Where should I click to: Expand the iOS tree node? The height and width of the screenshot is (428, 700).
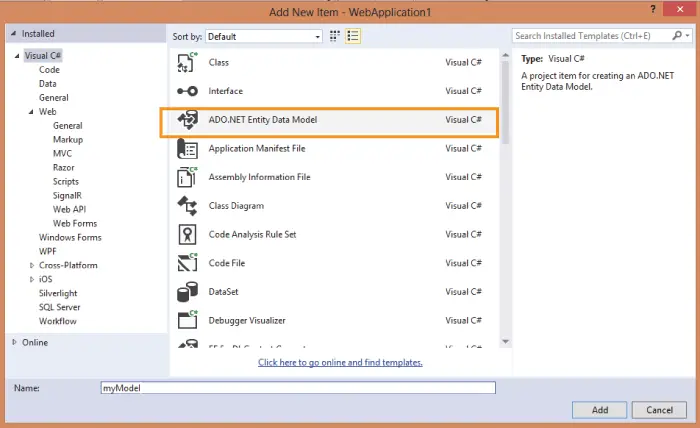(32, 279)
